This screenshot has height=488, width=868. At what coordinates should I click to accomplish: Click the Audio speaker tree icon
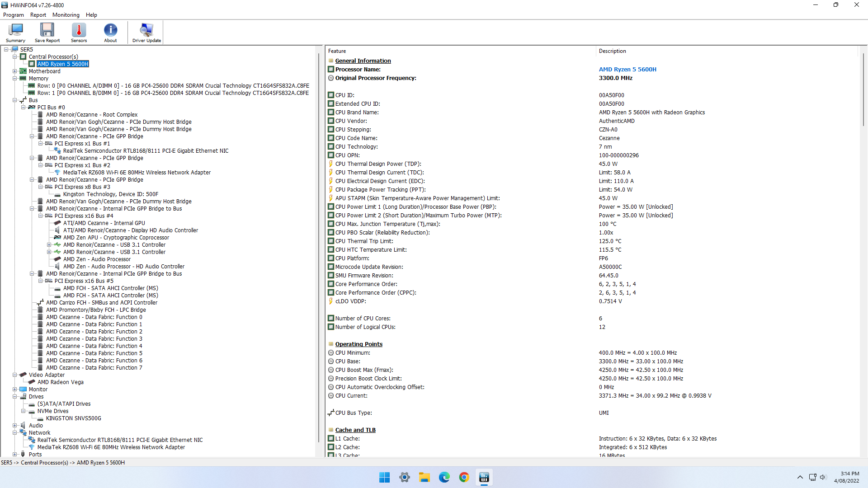[x=23, y=426]
